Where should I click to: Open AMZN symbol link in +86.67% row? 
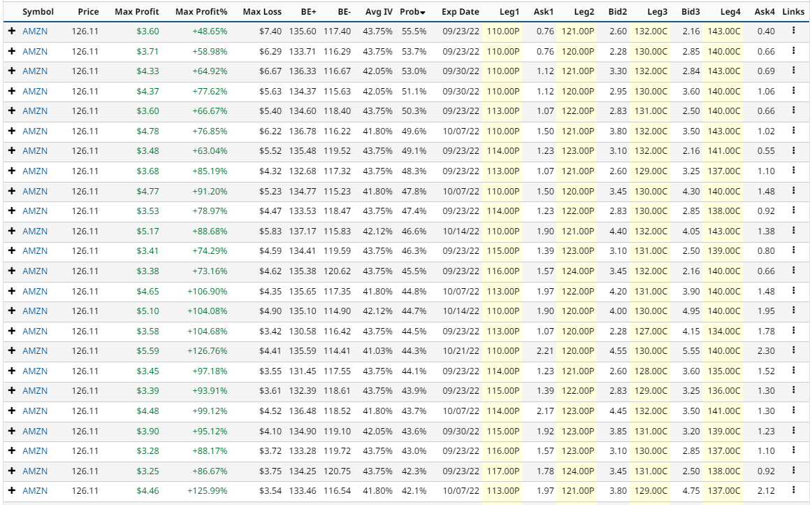(35, 471)
